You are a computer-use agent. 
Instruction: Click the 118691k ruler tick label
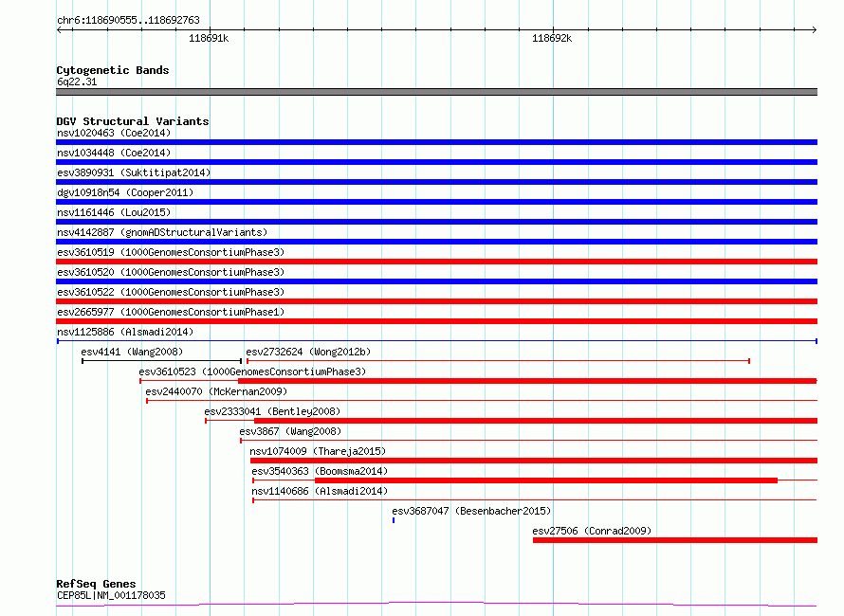tap(209, 38)
